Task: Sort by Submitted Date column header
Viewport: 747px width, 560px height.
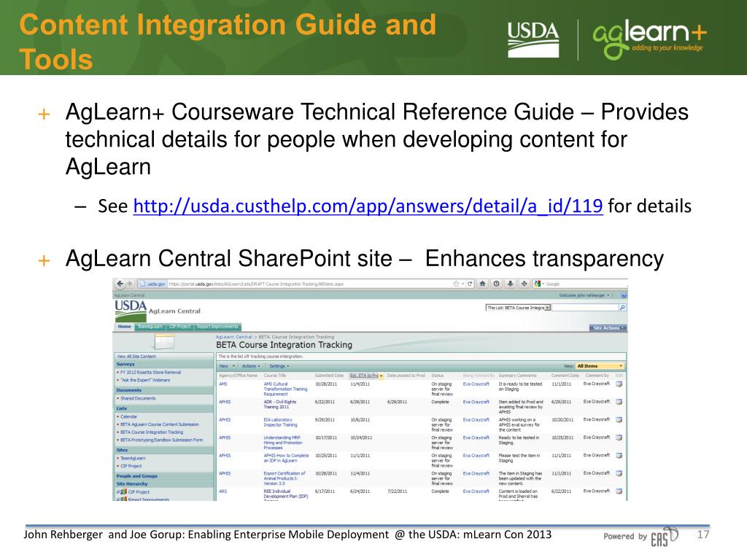Action: [329, 376]
